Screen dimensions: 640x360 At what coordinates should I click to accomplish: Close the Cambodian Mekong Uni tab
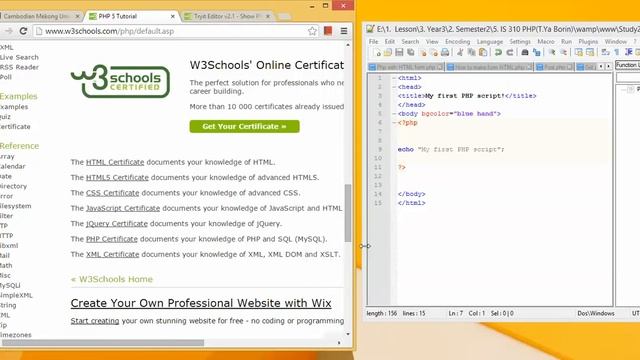pos(77,16)
